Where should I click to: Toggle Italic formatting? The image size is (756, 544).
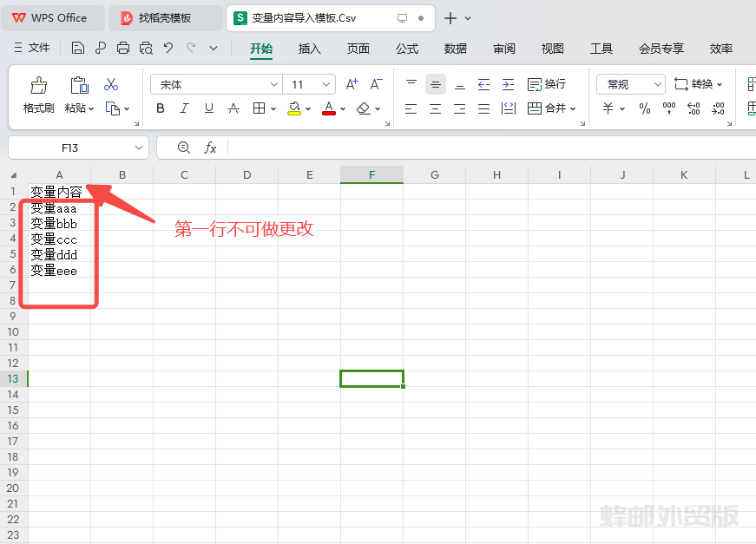(x=184, y=108)
